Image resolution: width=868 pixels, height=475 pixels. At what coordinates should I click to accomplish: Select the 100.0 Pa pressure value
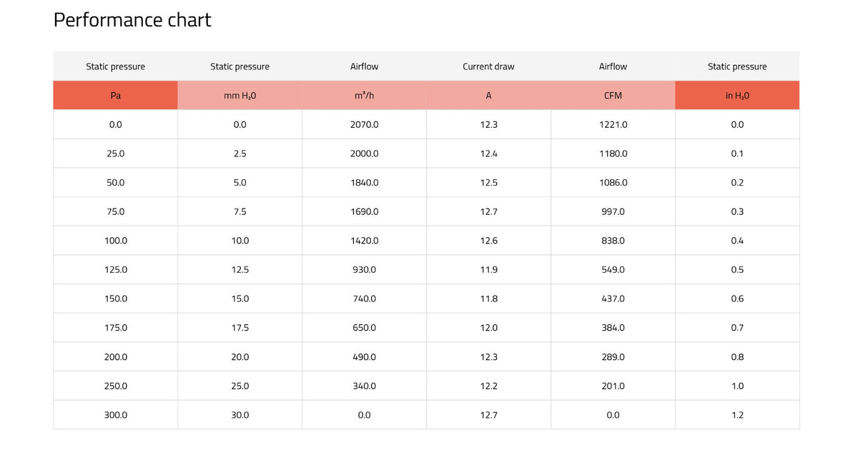(116, 241)
